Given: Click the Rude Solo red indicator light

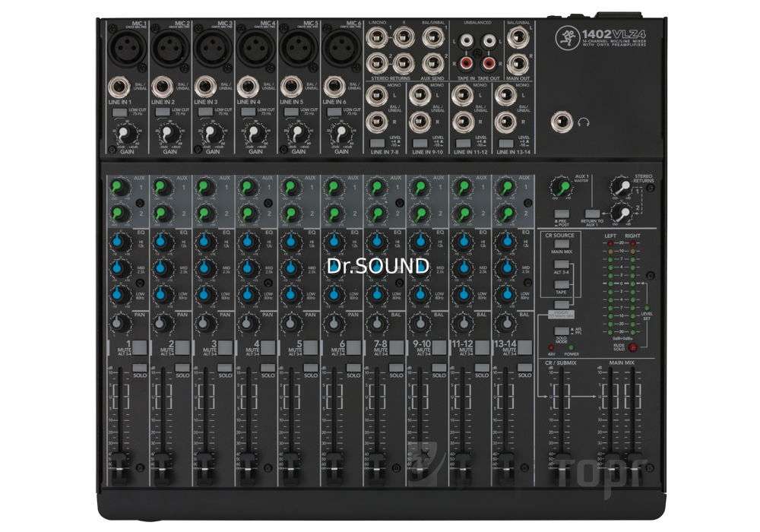Looking at the screenshot, I should pos(632,347).
